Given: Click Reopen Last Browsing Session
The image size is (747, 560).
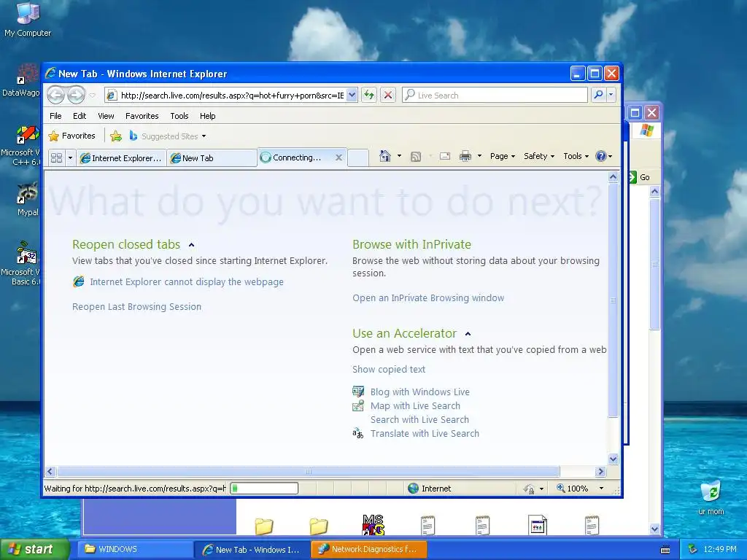Looking at the screenshot, I should (136, 307).
